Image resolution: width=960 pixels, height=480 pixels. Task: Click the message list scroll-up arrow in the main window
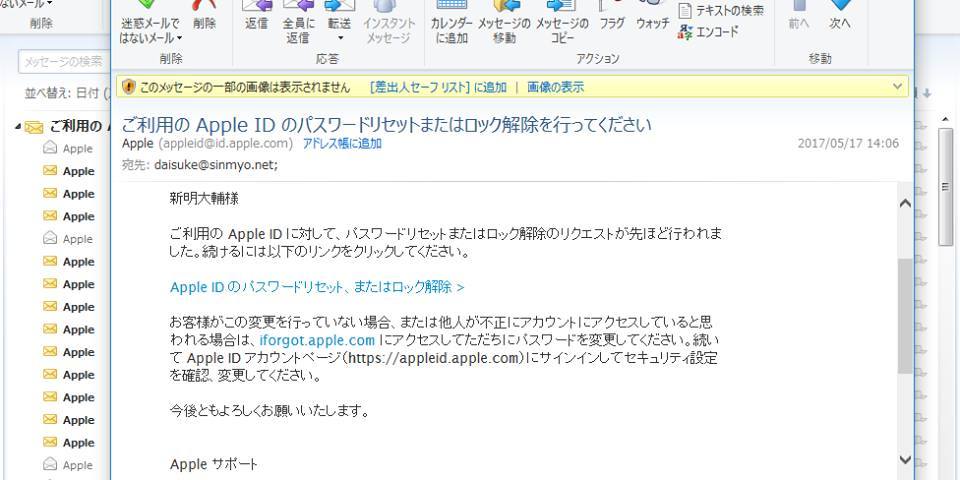945,119
